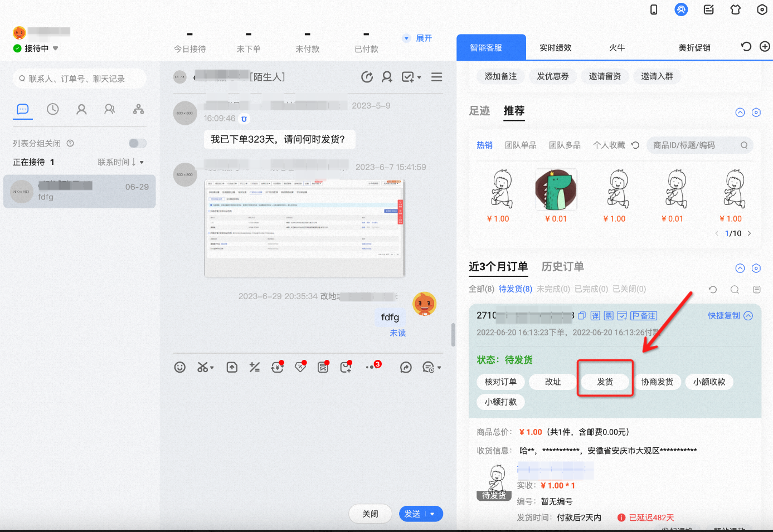
Task: Open the recommendation section hexagon settings
Action: [756, 113]
